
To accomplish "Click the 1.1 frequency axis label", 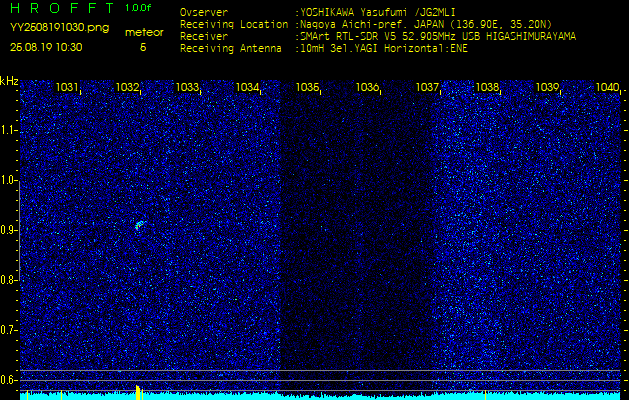I will 8,130.
